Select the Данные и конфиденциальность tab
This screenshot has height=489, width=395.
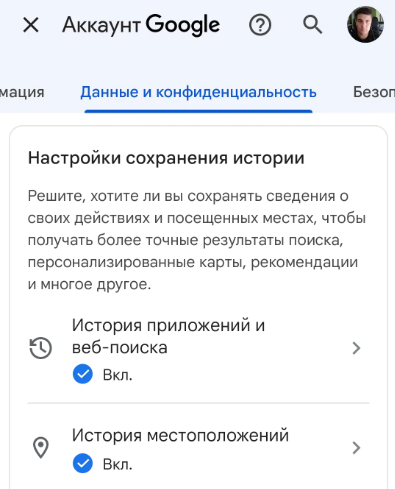coord(198,92)
